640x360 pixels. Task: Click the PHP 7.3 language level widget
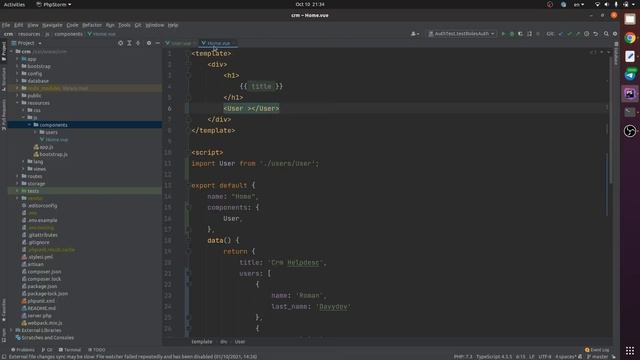coord(462,356)
